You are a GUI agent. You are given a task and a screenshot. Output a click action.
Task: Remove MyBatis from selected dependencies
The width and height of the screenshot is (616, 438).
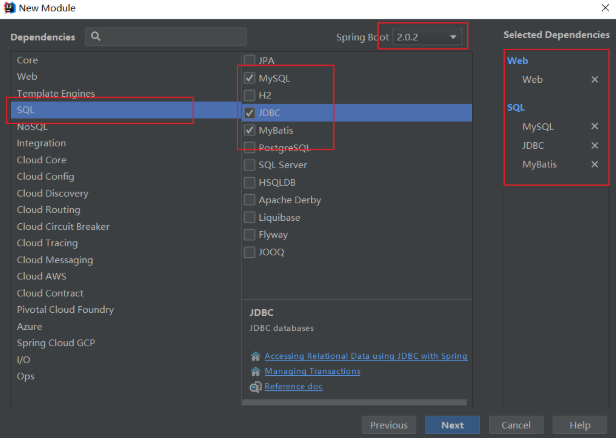point(594,165)
